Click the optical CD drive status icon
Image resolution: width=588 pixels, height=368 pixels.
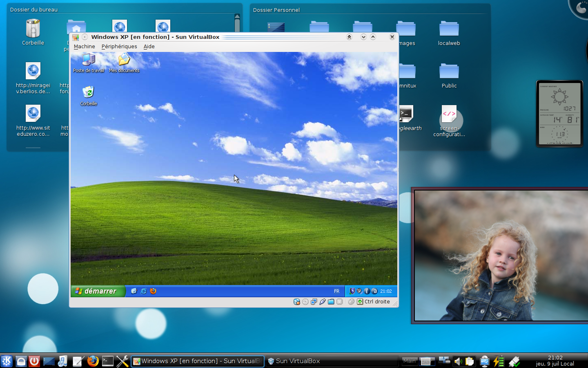click(305, 302)
